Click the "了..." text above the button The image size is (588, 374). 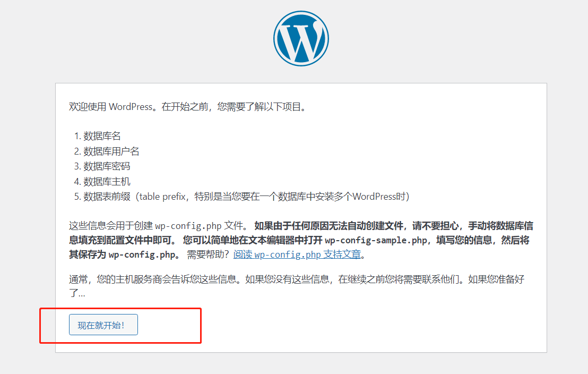point(77,293)
